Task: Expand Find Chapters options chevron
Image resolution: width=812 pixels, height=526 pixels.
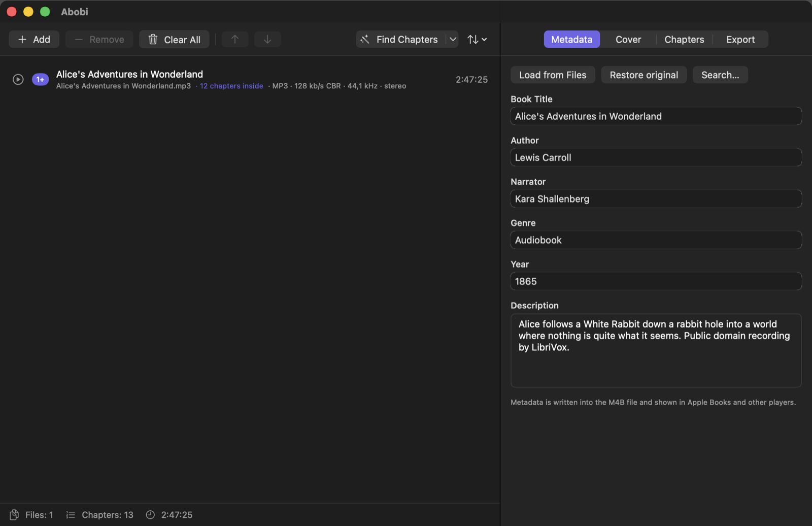Action: tap(453, 40)
